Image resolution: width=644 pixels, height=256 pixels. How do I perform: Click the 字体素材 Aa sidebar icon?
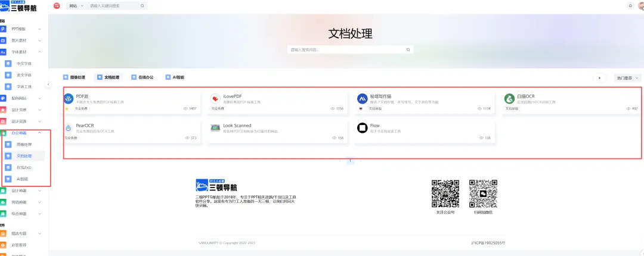pyautogui.click(x=3, y=52)
